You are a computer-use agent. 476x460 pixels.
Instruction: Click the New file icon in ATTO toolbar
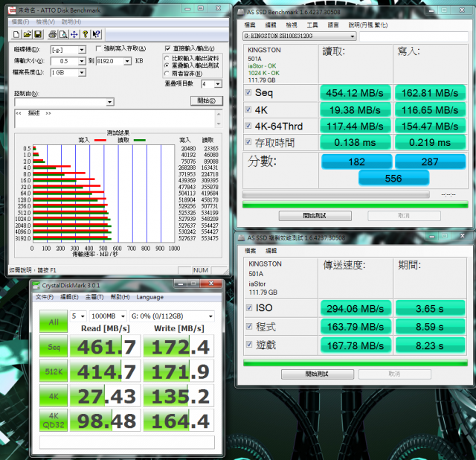[16, 34]
